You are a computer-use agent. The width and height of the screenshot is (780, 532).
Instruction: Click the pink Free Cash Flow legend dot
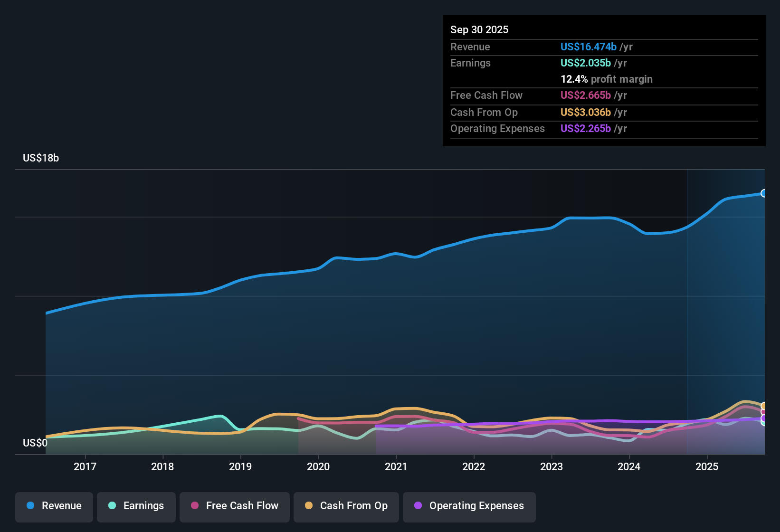[194, 506]
